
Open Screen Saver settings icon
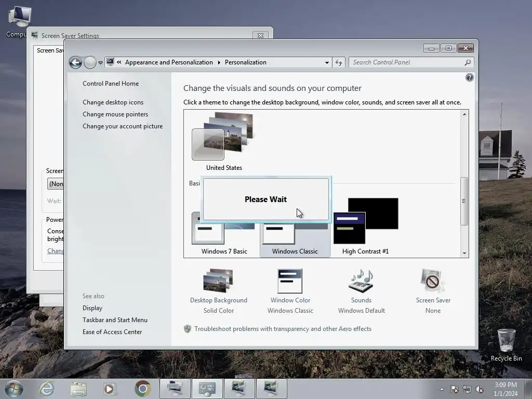[433, 281]
